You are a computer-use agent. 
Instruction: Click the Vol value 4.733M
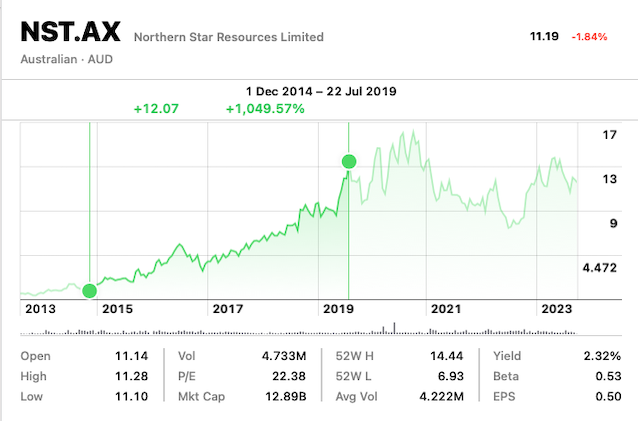coord(284,356)
